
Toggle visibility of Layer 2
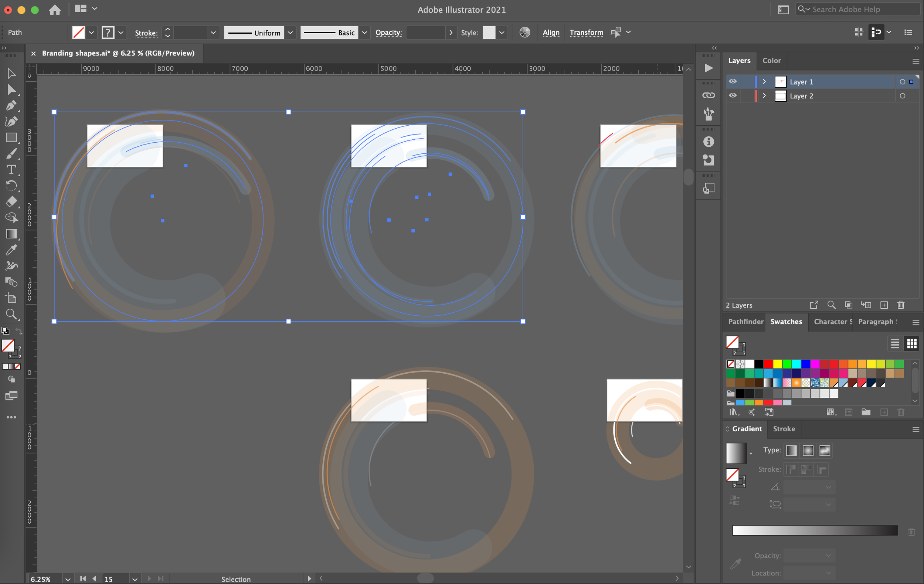click(733, 95)
